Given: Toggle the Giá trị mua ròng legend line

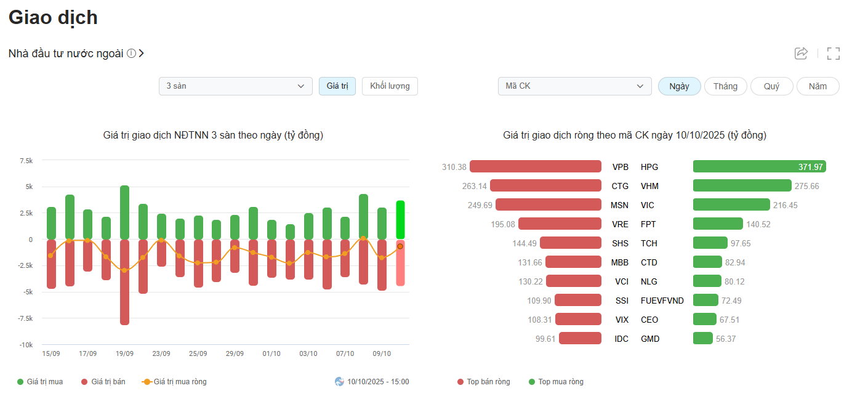Looking at the screenshot, I should point(174,382).
